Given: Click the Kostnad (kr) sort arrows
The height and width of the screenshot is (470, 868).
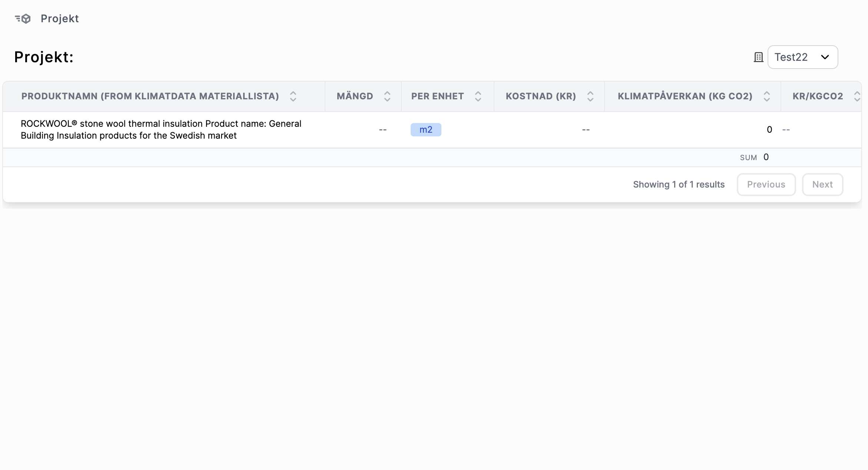Looking at the screenshot, I should pos(590,96).
